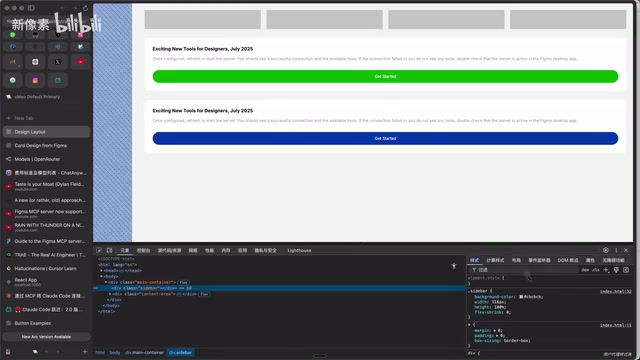This screenshot has width=640, height=360.
Task: Open the Gmail pinned favorite
Action: point(13,62)
